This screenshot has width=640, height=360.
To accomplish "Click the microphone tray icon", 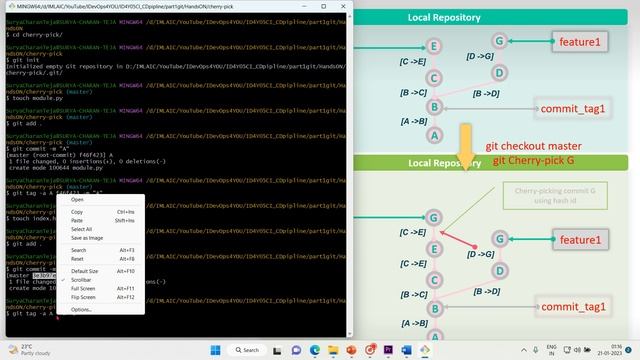I will pyautogui.click(x=536, y=350).
